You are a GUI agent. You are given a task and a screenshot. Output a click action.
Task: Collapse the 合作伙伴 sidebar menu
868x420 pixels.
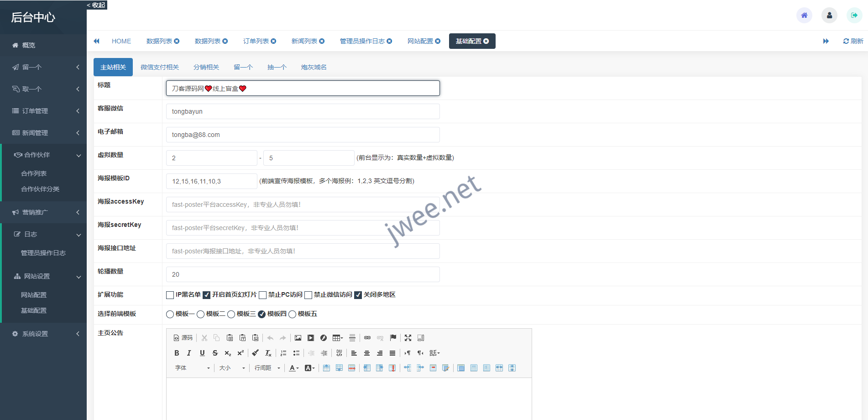(x=43, y=155)
